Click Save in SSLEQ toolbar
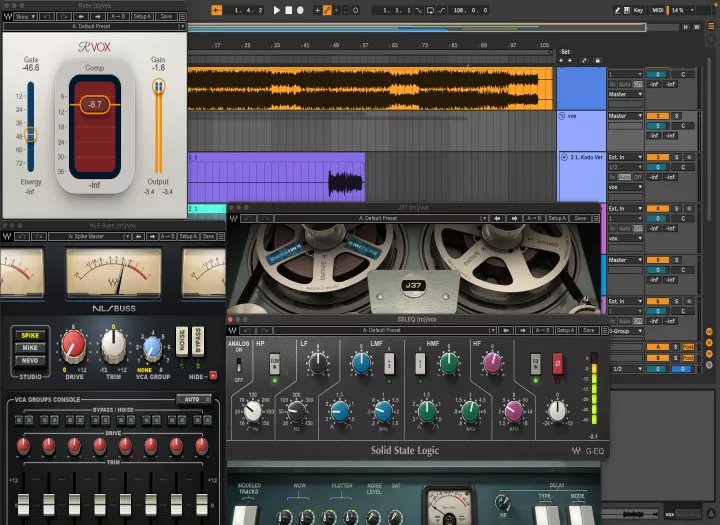Screen dimensions: 720x525 tap(589, 331)
